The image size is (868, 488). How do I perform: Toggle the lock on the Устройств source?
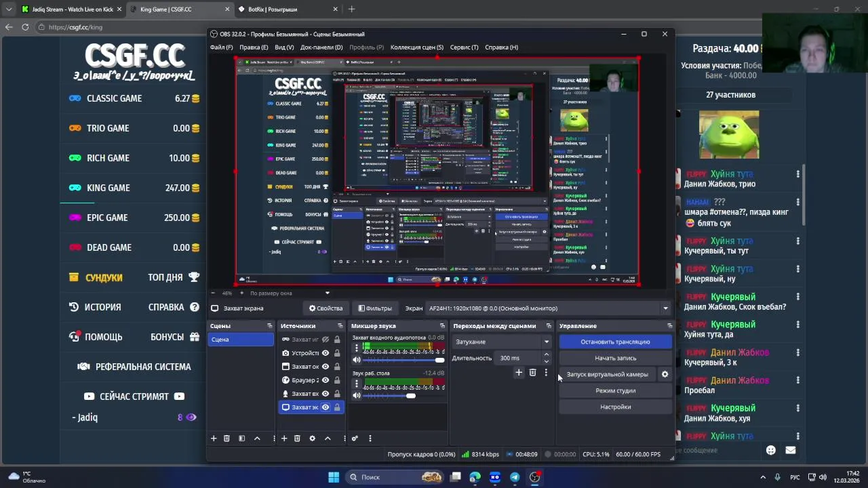pyautogui.click(x=336, y=353)
